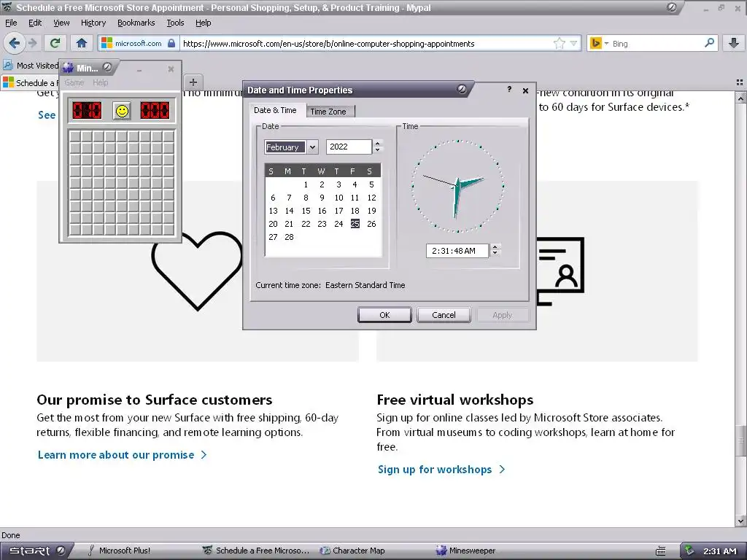
Task: Select day 28 in the calendar
Action: point(289,237)
